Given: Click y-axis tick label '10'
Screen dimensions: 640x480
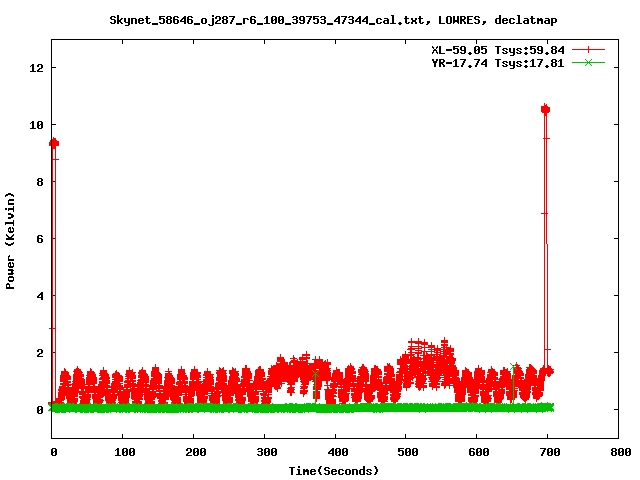Looking at the screenshot, I should tap(36, 125).
